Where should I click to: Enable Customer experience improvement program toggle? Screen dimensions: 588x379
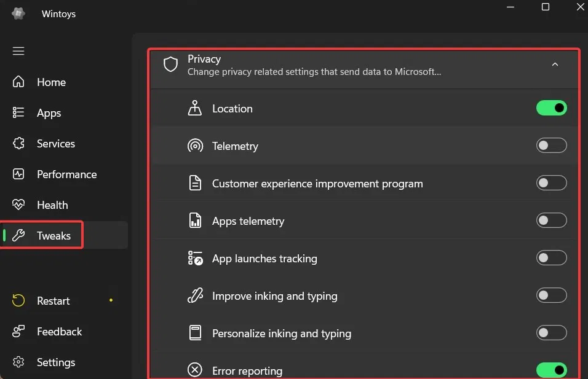551,183
